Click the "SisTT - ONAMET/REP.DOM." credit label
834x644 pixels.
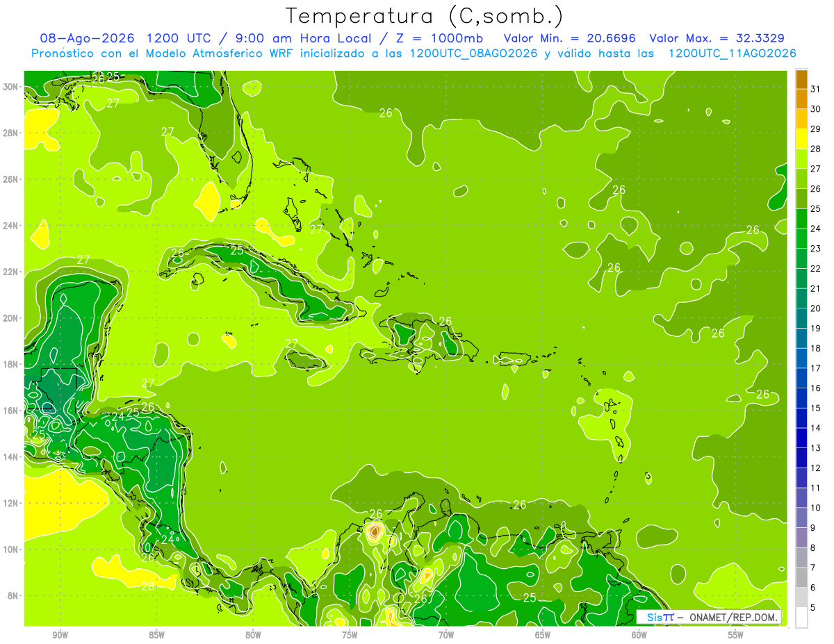[708, 617]
